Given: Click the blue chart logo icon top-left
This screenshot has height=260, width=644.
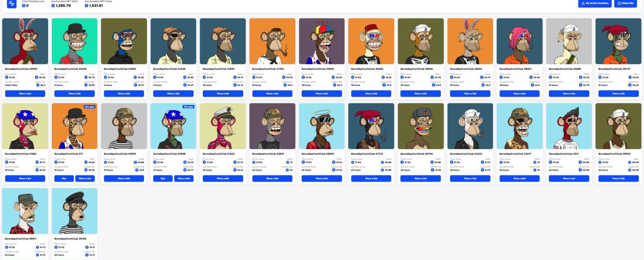Looking at the screenshot, I should point(12,4).
